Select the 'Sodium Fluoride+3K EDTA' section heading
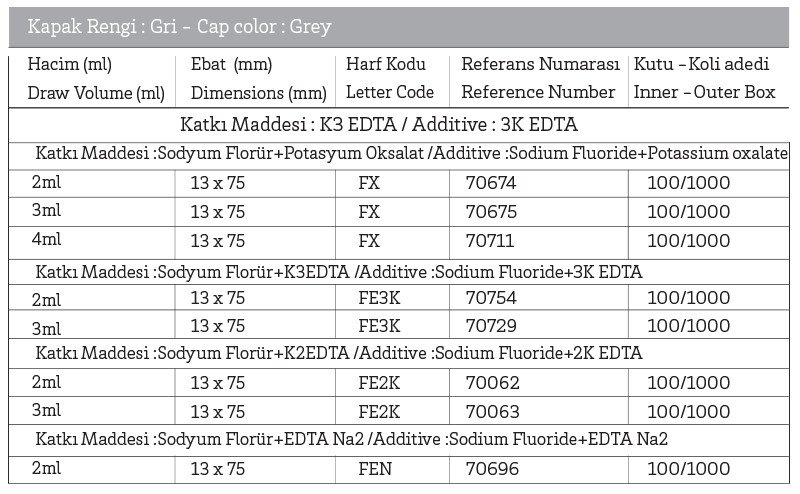 (x=338, y=272)
